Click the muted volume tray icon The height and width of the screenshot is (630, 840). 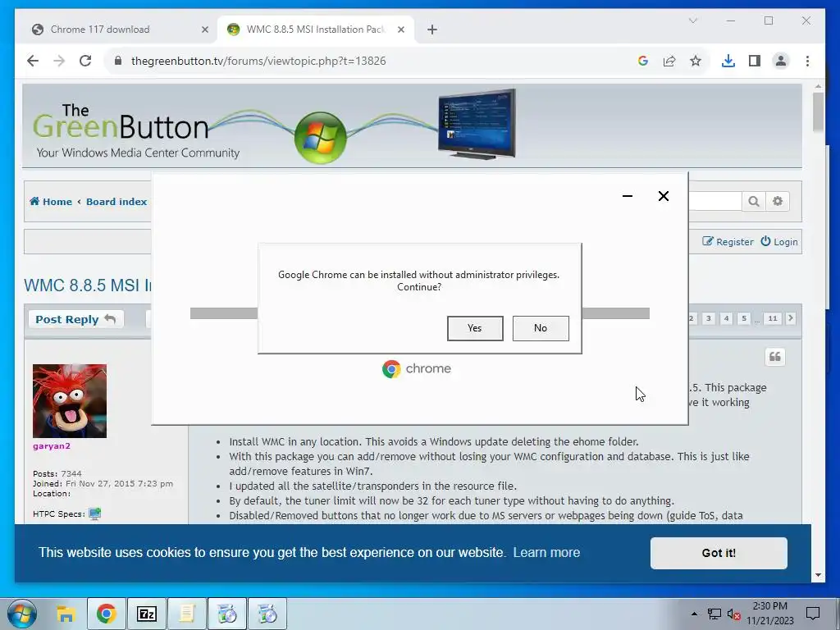[x=733, y=614]
